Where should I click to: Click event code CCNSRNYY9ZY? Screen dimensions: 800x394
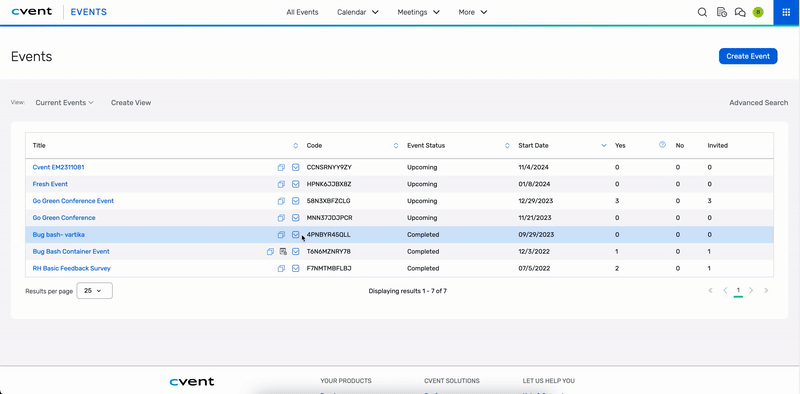(x=329, y=167)
